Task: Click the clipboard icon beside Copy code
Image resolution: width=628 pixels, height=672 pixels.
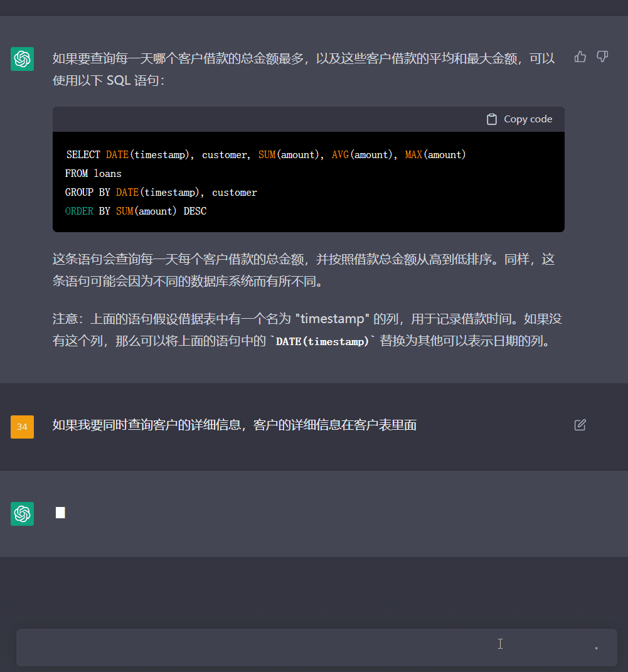Action: tap(492, 119)
